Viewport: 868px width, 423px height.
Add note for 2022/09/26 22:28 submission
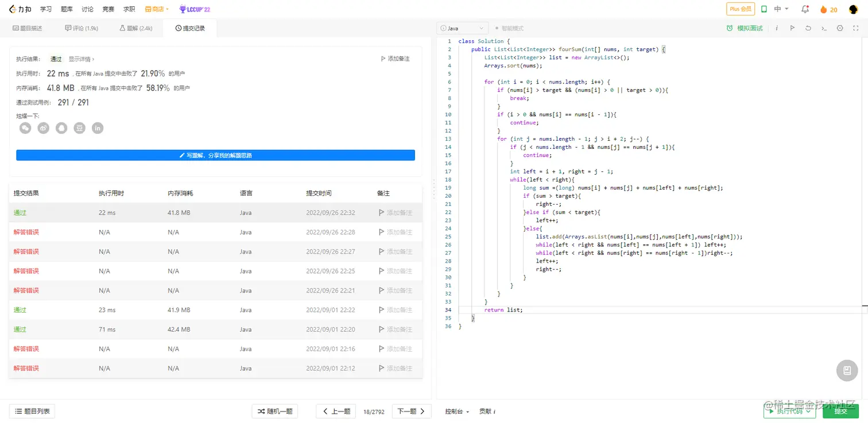click(x=396, y=232)
